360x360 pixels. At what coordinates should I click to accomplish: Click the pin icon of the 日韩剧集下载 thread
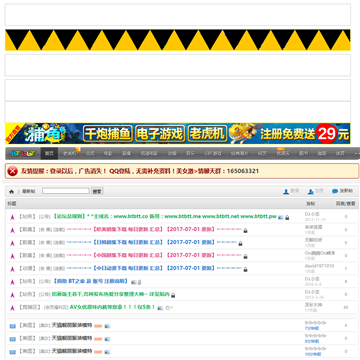[x=12, y=243]
